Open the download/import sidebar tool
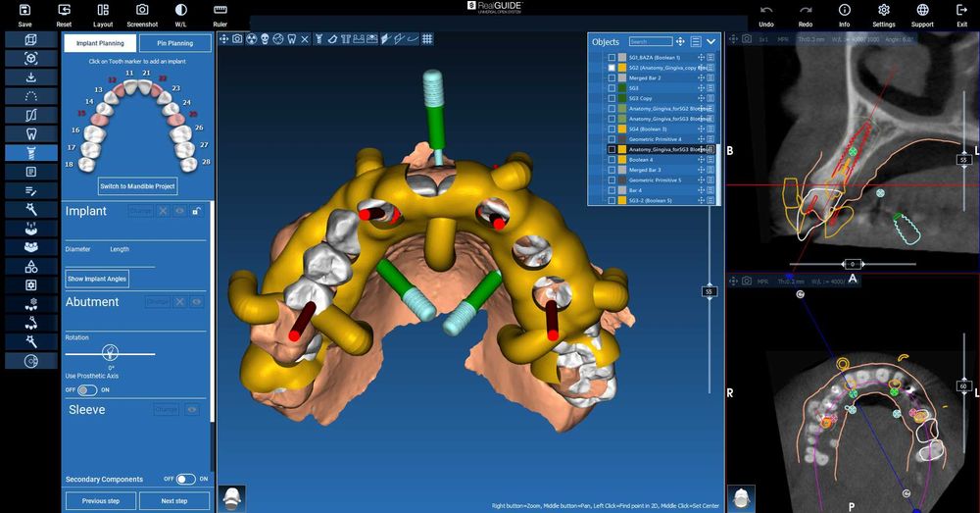Image resolution: width=980 pixels, height=513 pixels. coord(31,77)
